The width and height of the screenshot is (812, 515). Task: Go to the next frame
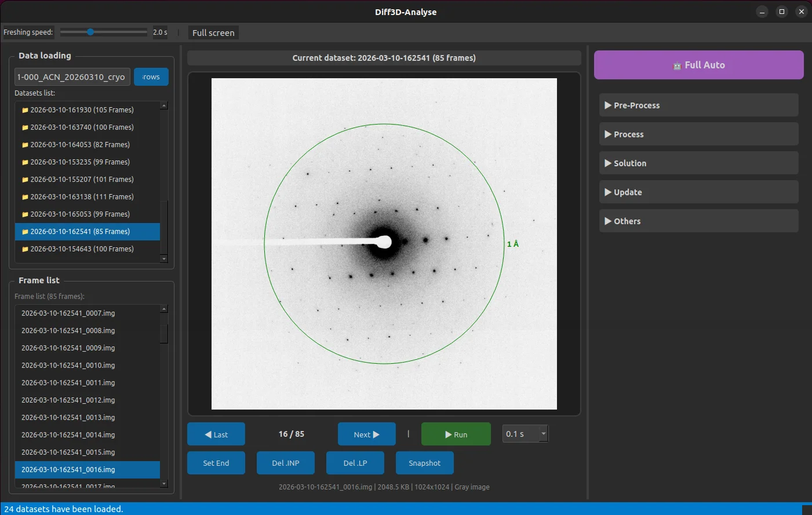pyautogui.click(x=366, y=434)
